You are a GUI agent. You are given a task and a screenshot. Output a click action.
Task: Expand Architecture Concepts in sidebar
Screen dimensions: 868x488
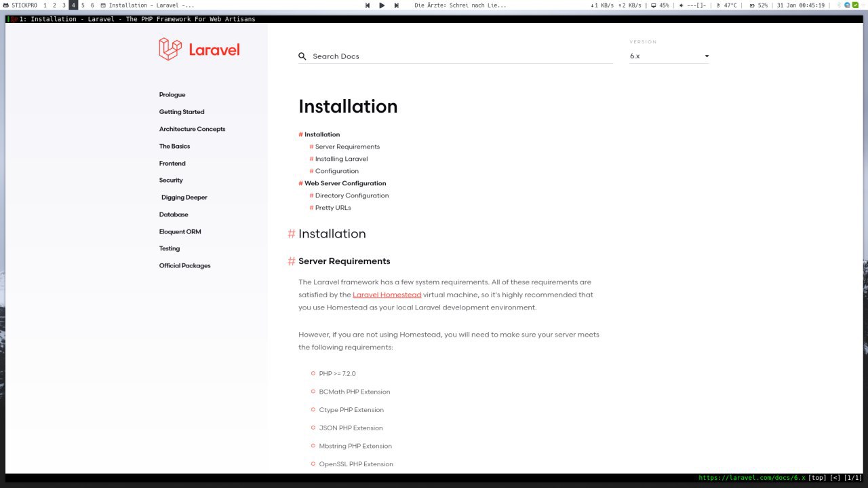click(x=192, y=129)
